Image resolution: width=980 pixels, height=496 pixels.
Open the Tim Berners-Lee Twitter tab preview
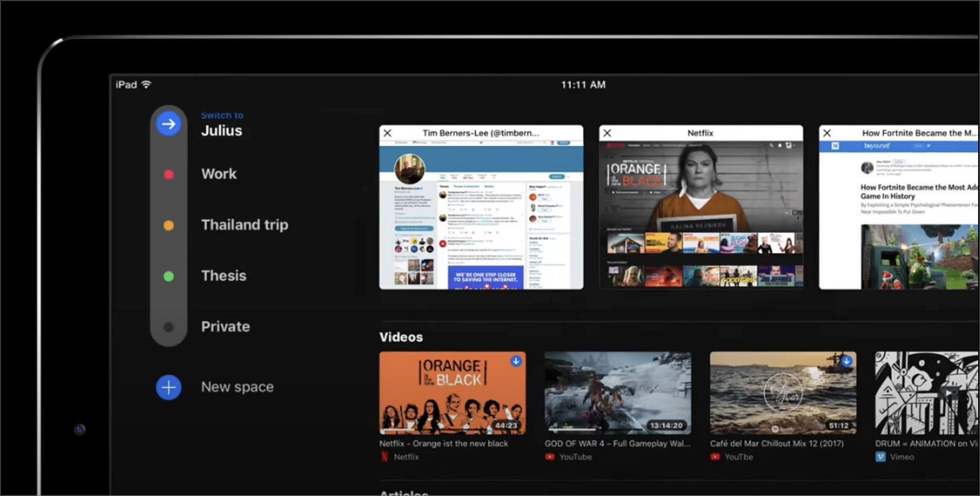pyautogui.click(x=481, y=215)
